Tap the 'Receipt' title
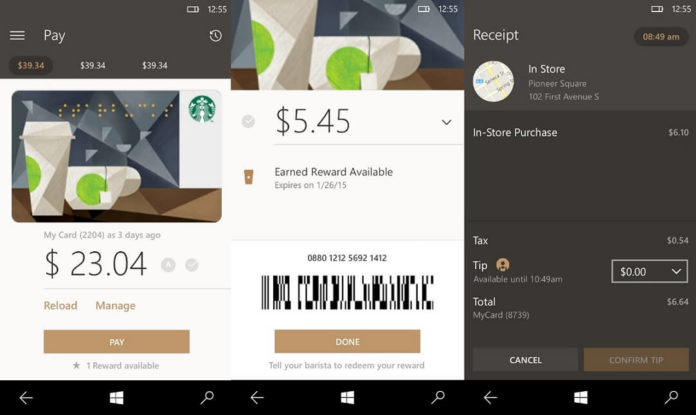Viewport: 696px width, 415px height. (x=496, y=35)
